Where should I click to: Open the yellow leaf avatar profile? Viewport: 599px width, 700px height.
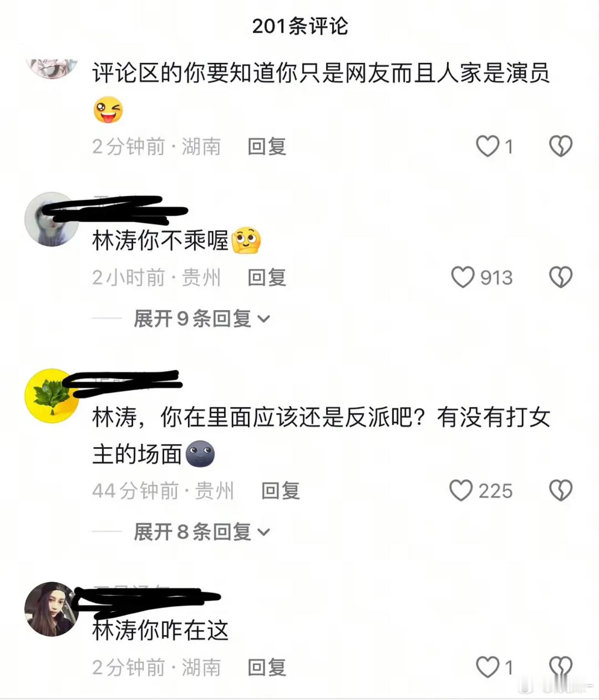(52, 396)
